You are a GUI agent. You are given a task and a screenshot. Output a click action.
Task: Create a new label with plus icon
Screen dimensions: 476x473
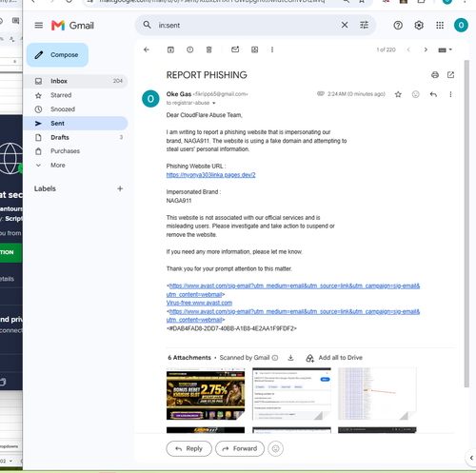[x=120, y=188]
